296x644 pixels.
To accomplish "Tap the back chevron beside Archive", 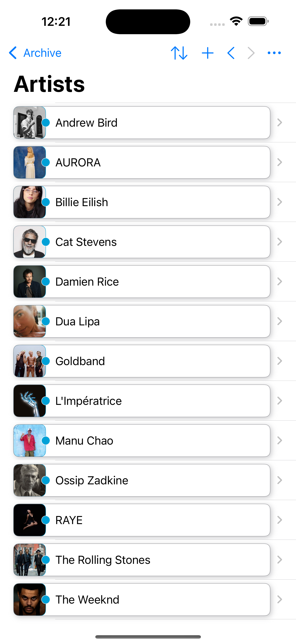I will click(x=13, y=53).
